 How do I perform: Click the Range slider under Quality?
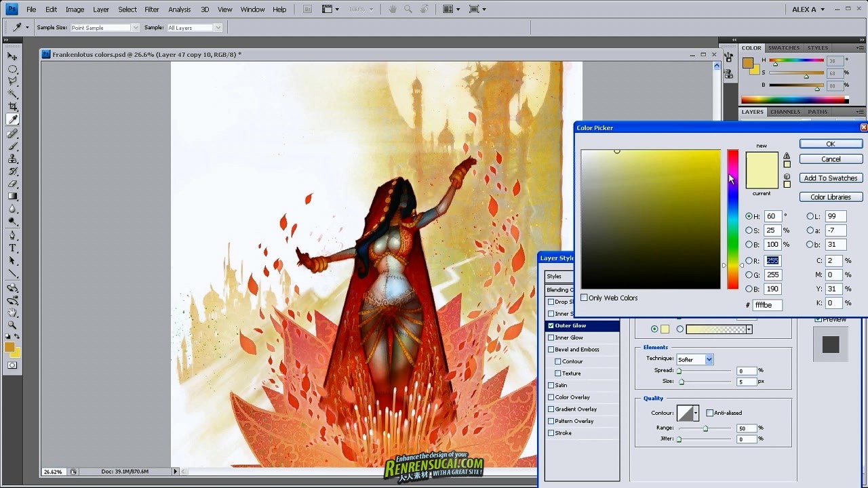coord(705,428)
